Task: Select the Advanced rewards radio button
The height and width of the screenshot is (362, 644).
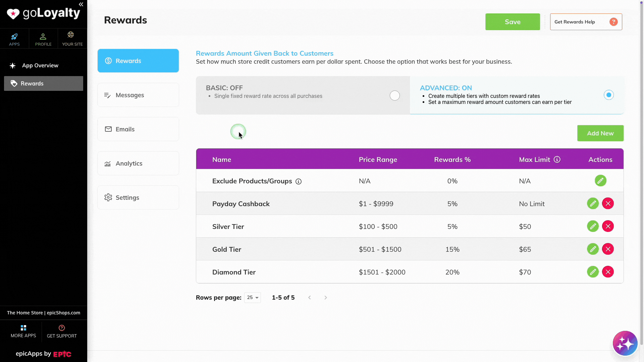Action: [x=609, y=95]
